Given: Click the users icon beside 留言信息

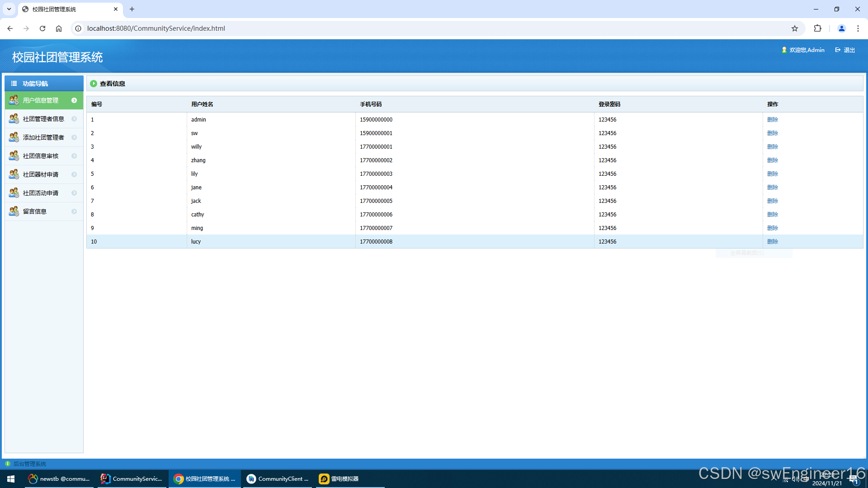Looking at the screenshot, I should pos(14,211).
